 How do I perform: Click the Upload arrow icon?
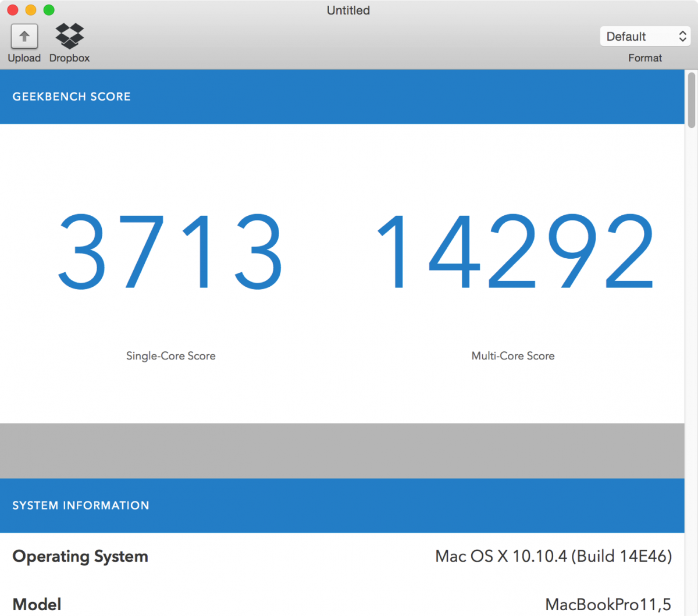point(24,35)
